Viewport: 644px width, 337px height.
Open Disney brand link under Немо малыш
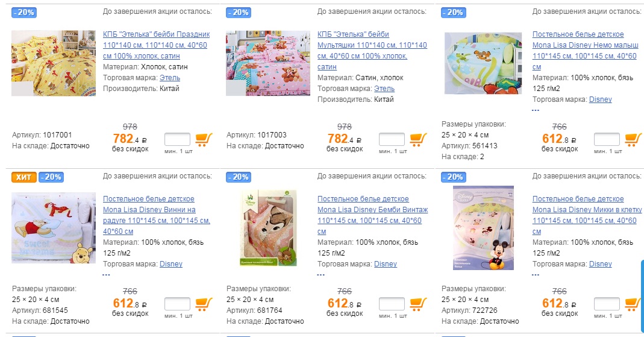coord(600,99)
